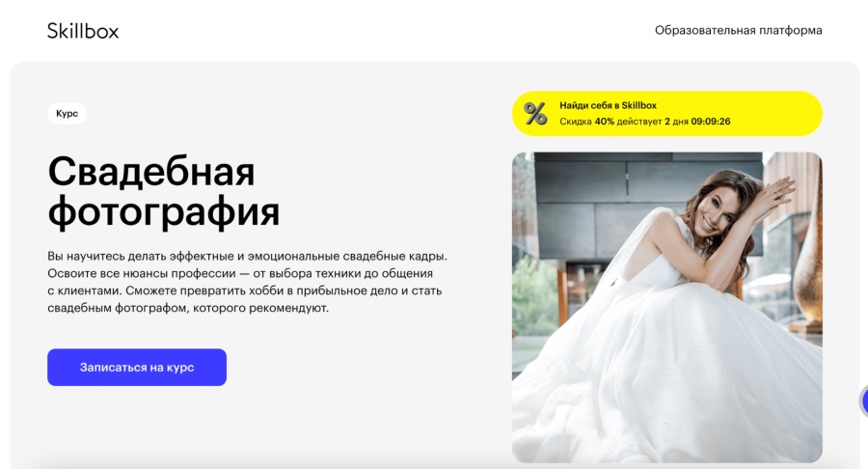Click the line "с клиентами. Сможете превратить"
Image resolution: width=868 pixels, height=469 pixels.
pyautogui.click(x=245, y=290)
